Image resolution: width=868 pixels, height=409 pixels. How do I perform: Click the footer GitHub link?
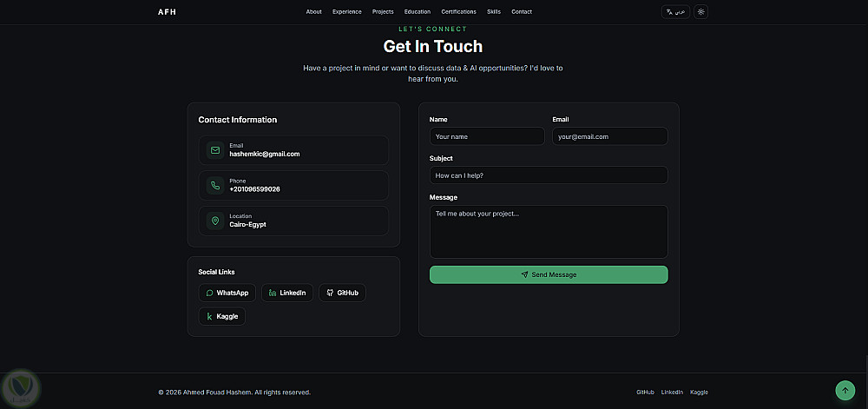[x=646, y=392]
